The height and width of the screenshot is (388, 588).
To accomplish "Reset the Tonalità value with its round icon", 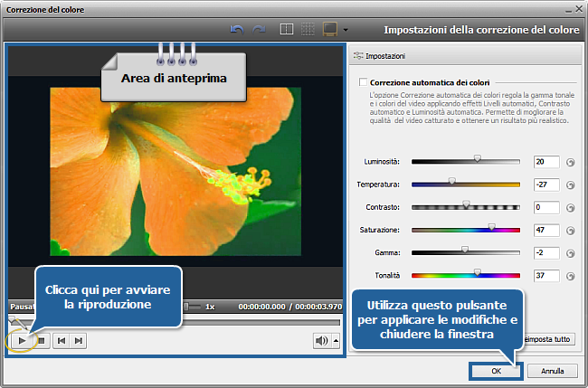I will (571, 275).
